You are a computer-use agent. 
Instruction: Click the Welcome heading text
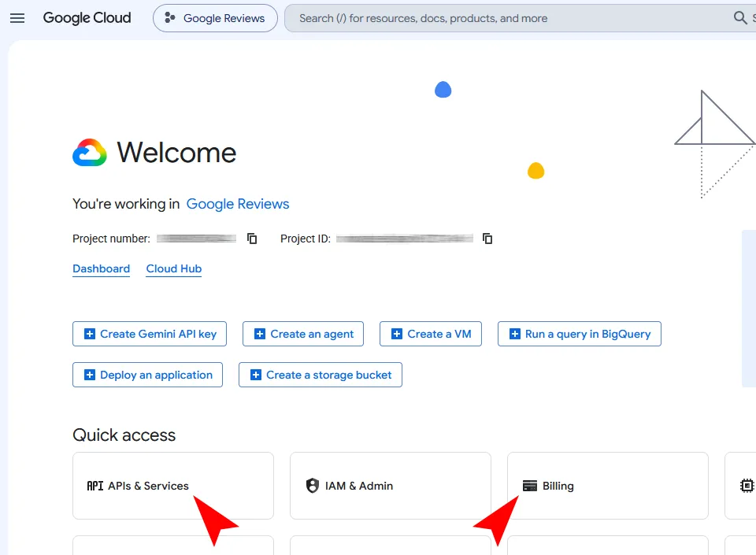click(x=176, y=153)
